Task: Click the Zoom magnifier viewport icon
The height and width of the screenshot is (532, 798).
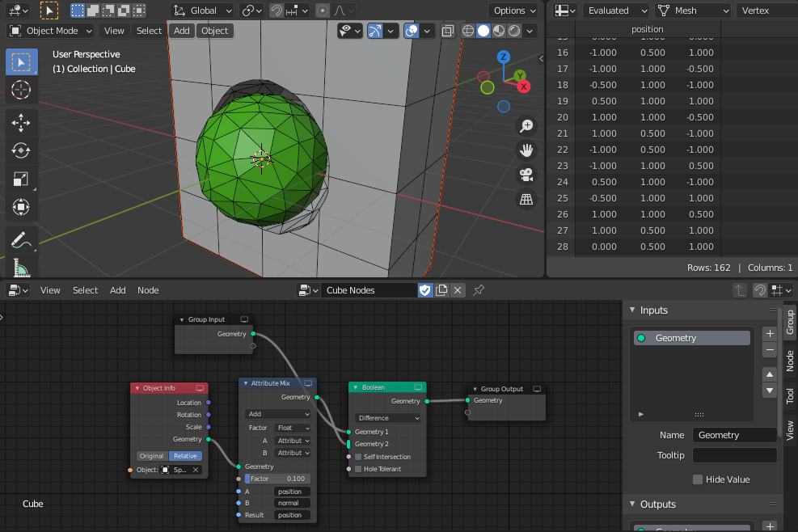Action: click(x=526, y=126)
